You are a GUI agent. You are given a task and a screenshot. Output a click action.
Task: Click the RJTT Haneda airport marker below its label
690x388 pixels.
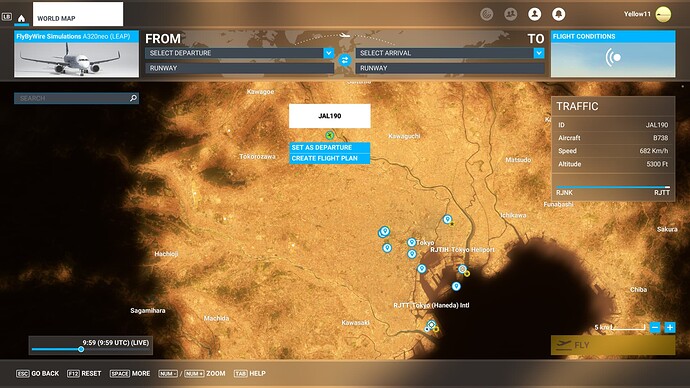pyautogui.click(x=432, y=325)
